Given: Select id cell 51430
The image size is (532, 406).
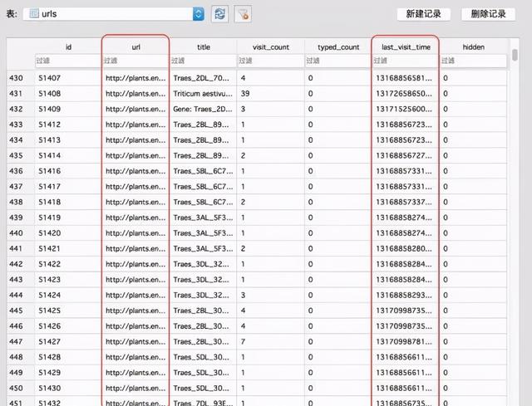Looking at the screenshot, I should 68,389.
